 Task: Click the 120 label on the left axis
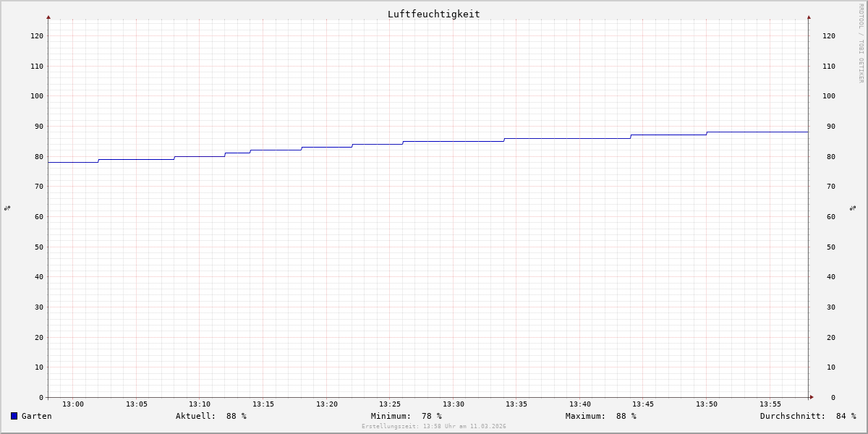[37, 35]
